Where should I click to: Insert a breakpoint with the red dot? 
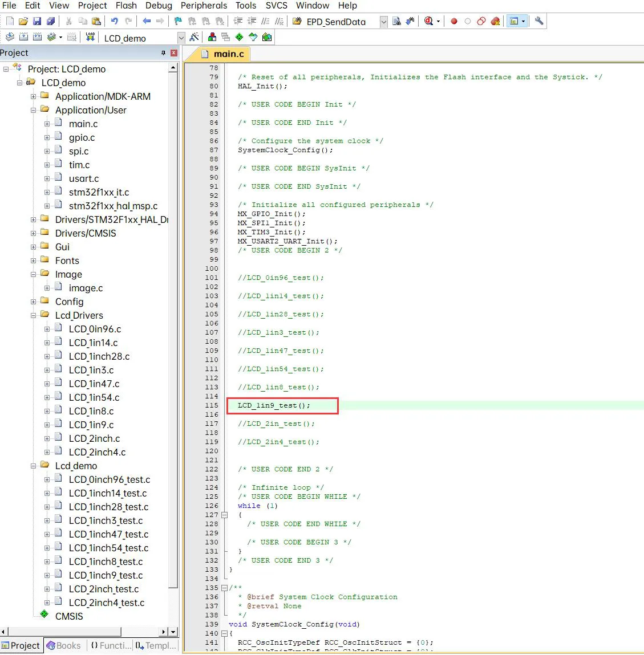pos(454,21)
